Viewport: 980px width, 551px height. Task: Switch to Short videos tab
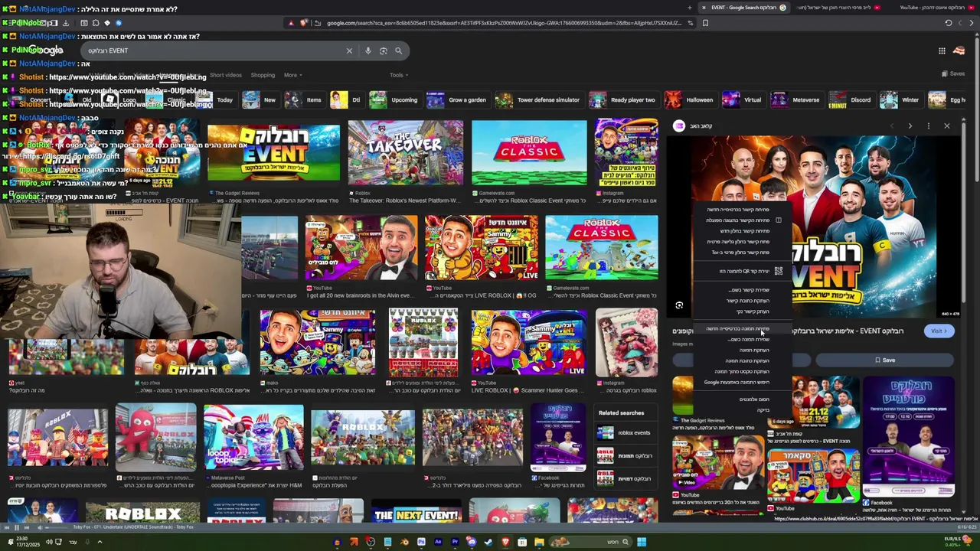(226, 75)
